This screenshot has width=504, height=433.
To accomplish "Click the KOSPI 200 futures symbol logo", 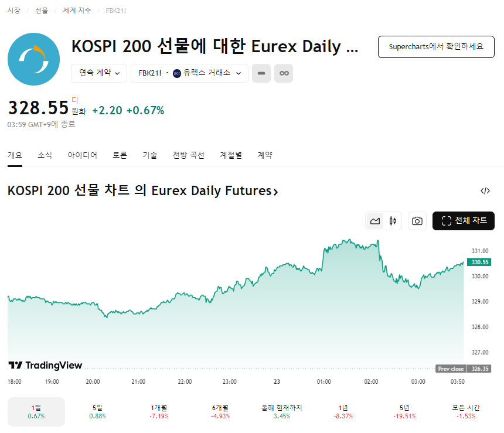I will 33,59.
